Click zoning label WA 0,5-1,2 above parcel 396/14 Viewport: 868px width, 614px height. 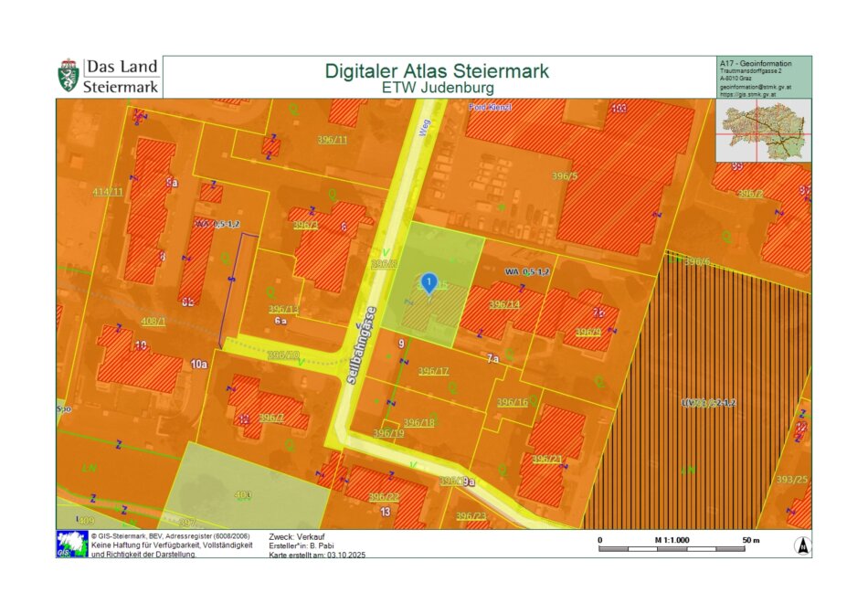(527, 272)
